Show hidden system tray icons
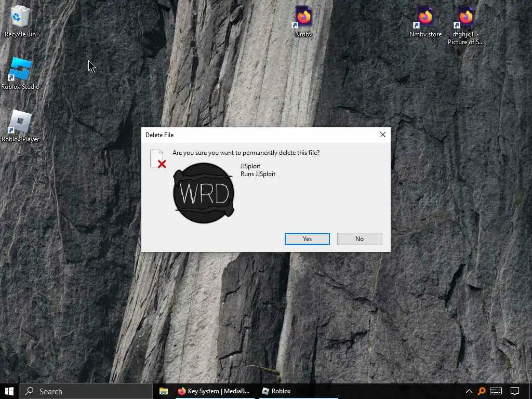Screen dimensions: 532x399 (469, 391)
